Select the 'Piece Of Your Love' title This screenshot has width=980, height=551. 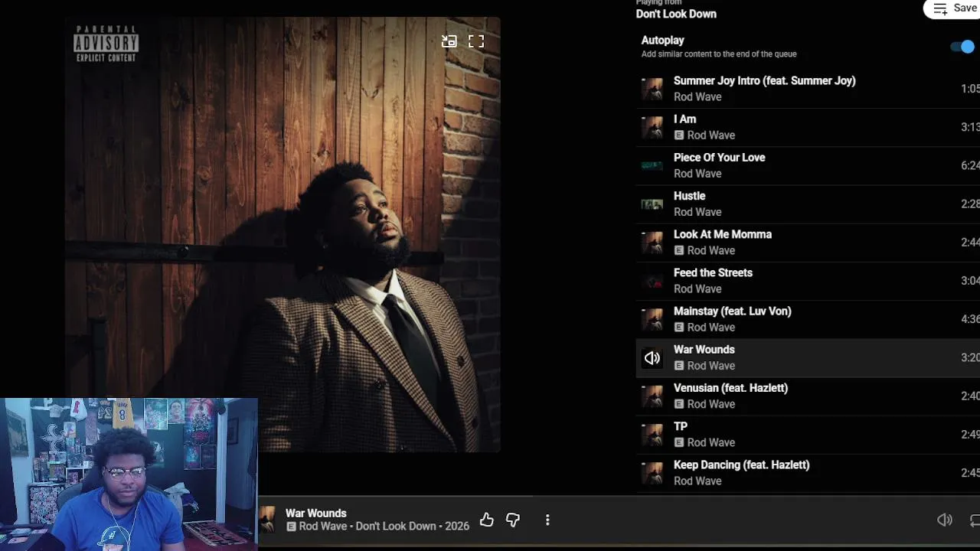pos(720,158)
